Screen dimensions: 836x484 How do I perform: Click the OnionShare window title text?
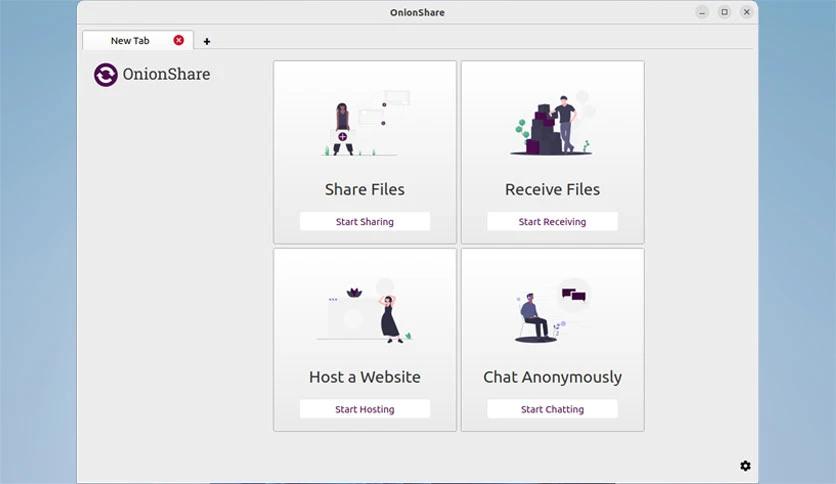click(417, 12)
